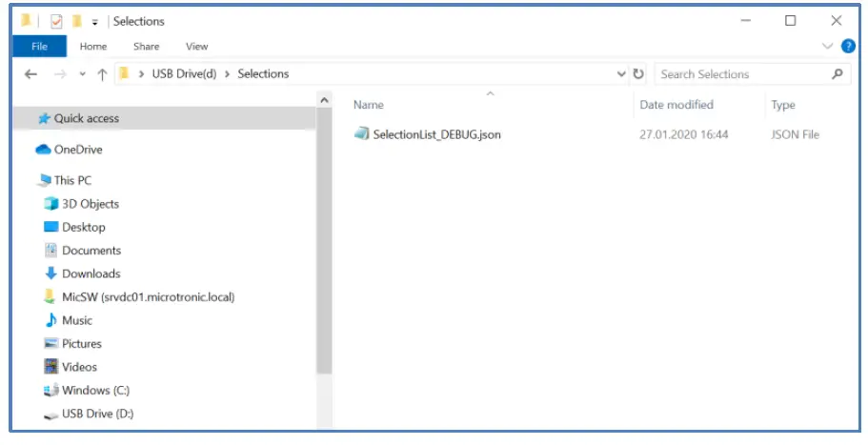This screenshot has width=868, height=445.
Task: Sort by Type column header
Action: 783,105
